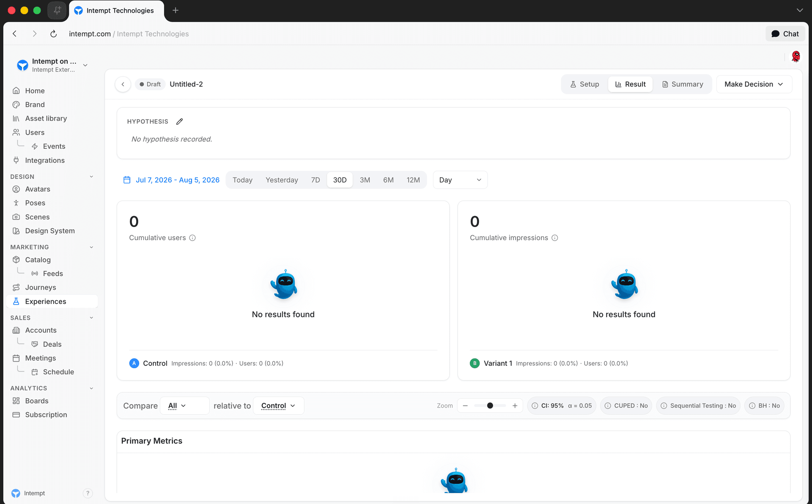Click the Jul 7 - Aug 5, 2026 date range

click(x=178, y=180)
